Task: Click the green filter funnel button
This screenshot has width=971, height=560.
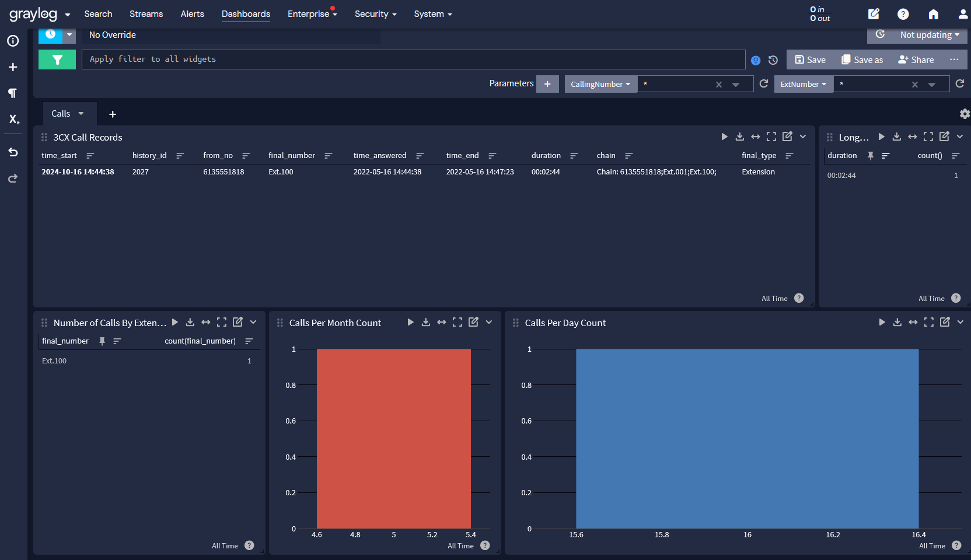Action: (x=57, y=60)
